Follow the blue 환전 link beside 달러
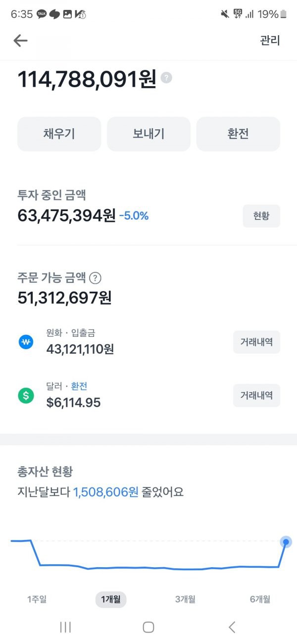 click(79, 386)
